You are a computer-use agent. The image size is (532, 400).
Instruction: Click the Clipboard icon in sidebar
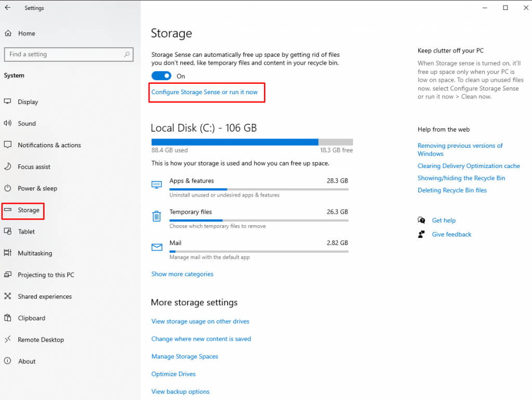pyautogui.click(x=8, y=318)
